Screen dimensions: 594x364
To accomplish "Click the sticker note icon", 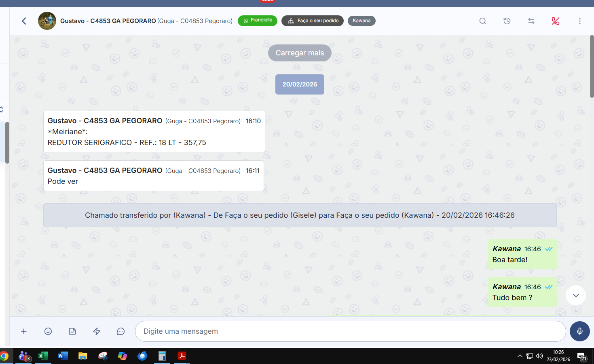I will pos(72,331).
